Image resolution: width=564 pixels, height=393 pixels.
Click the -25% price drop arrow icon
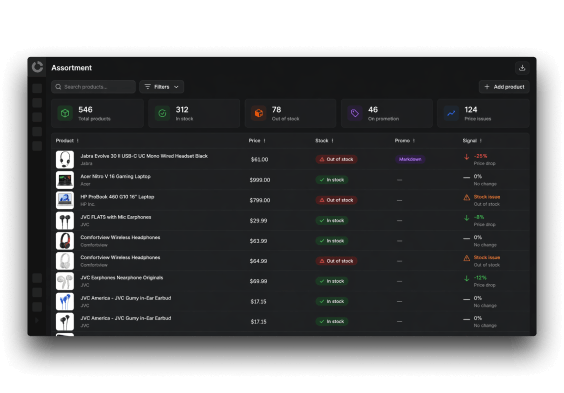(467, 157)
